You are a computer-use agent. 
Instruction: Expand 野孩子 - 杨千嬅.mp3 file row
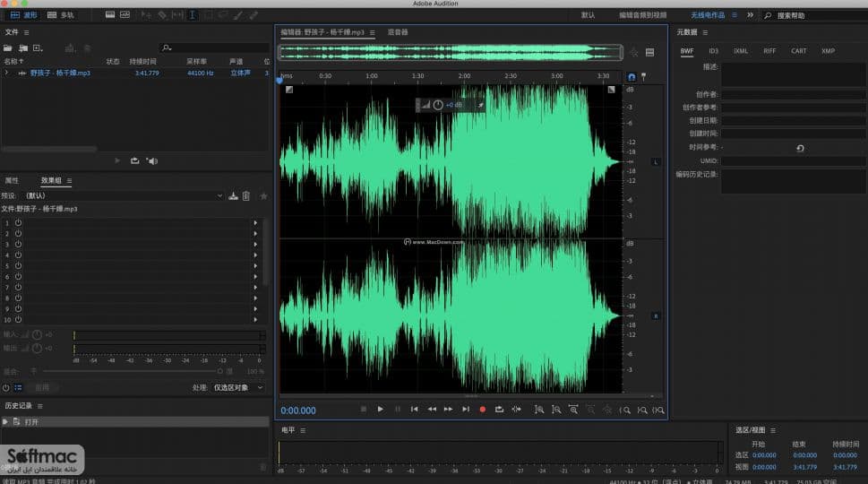click(x=6, y=73)
